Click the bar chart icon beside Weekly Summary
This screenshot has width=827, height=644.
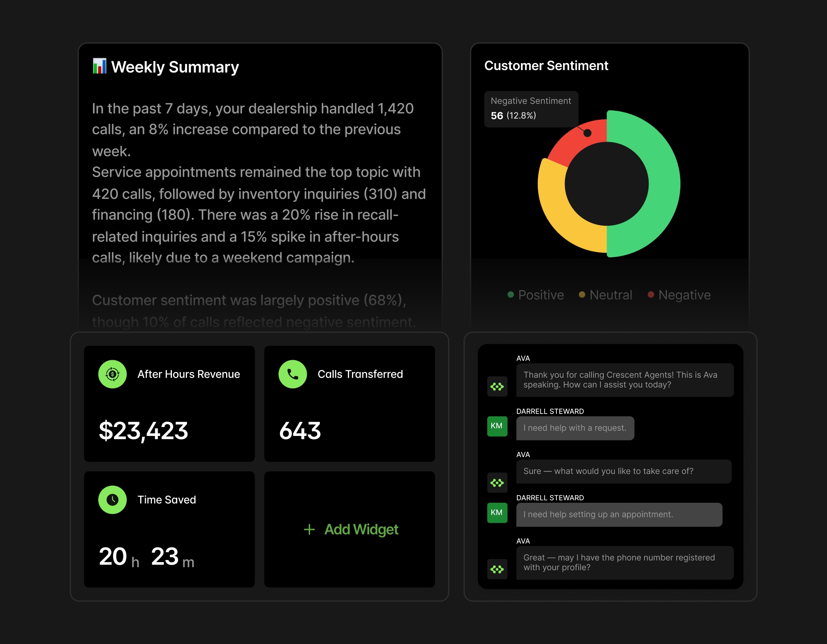click(x=99, y=66)
